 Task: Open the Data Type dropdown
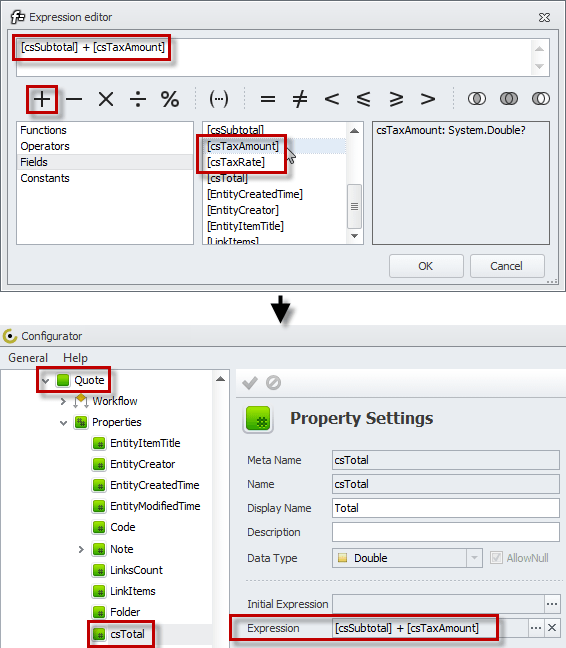pyautogui.click(x=474, y=558)
